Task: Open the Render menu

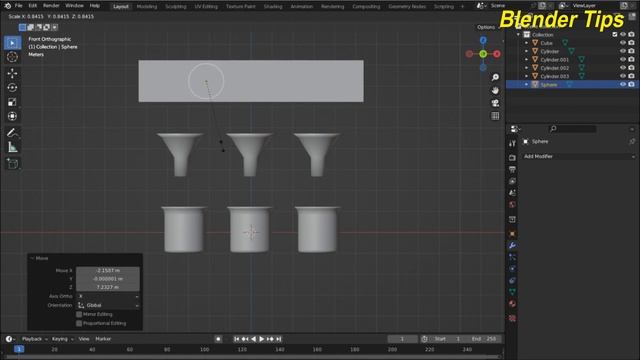Action: (x=51, y=6)
